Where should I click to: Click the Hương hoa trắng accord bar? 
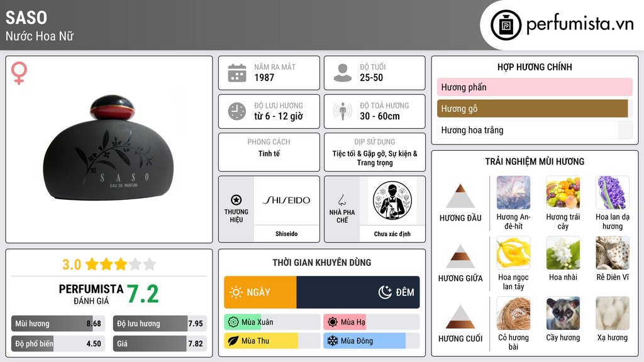535,130
